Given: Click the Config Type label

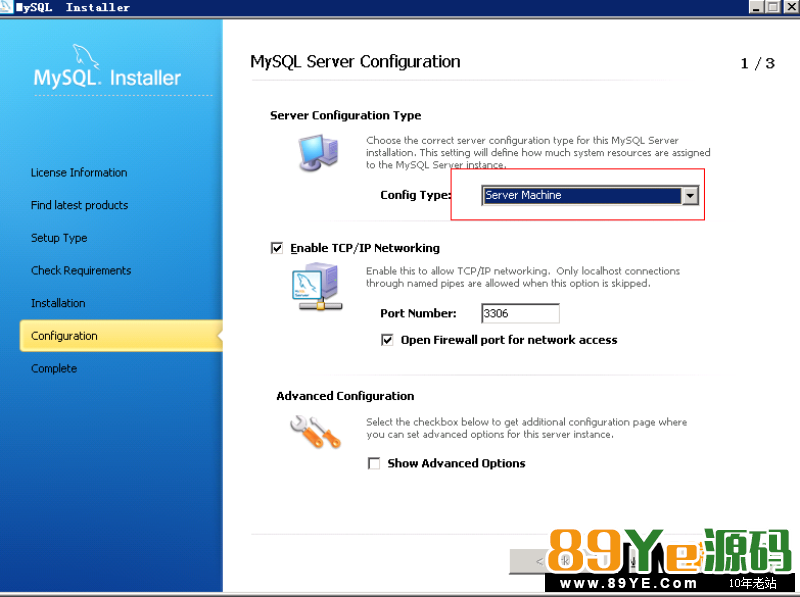Looking at the screenshot, I should 416,195.
